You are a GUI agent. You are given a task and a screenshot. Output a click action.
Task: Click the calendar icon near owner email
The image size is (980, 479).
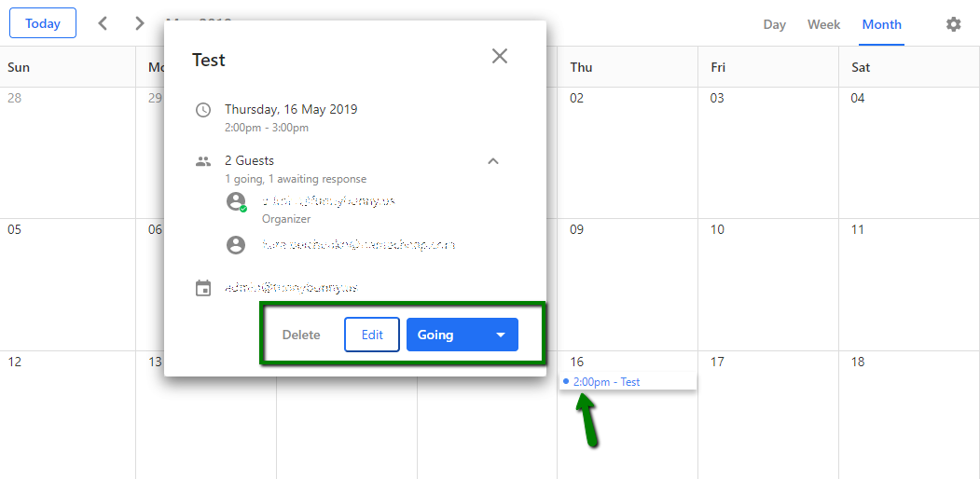pyautogui.click(x=203, y=289)
